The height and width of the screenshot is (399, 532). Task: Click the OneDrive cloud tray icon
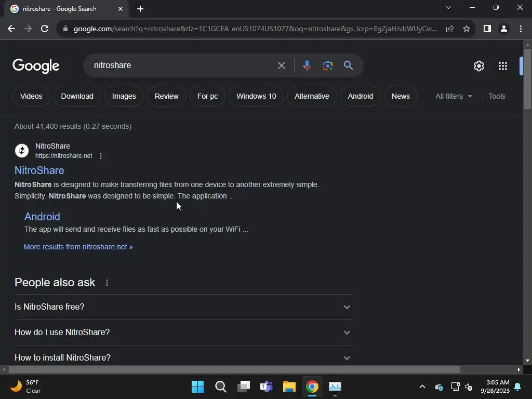pos(438,387)
